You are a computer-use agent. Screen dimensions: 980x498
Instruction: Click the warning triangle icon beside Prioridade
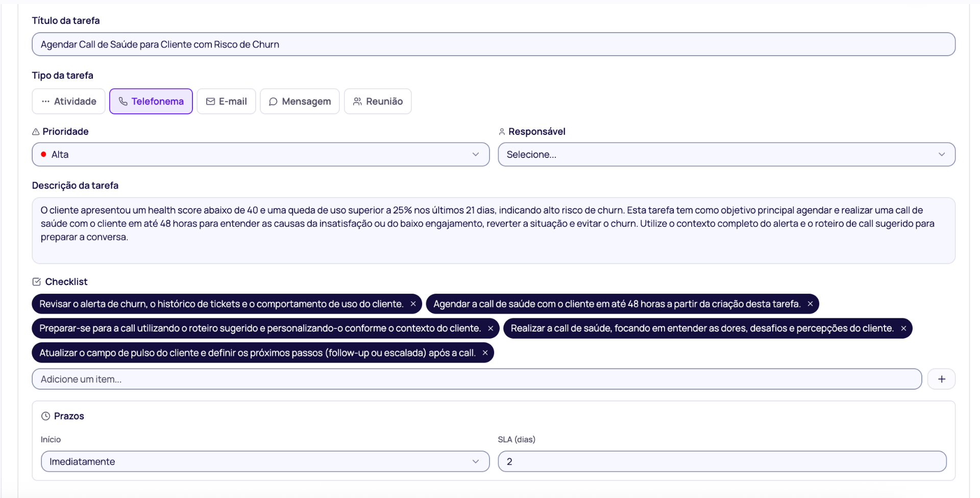36,132
